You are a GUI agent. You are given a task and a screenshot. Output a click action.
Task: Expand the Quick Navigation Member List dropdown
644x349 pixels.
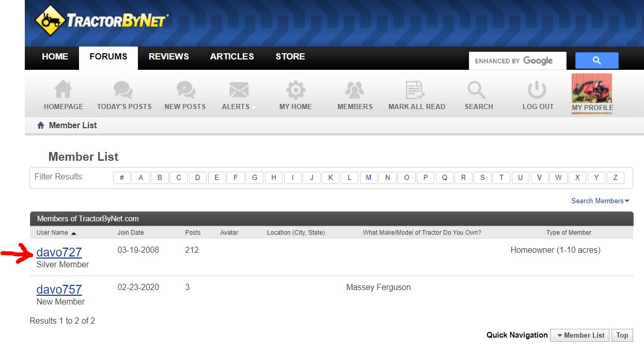coord(580,335)
